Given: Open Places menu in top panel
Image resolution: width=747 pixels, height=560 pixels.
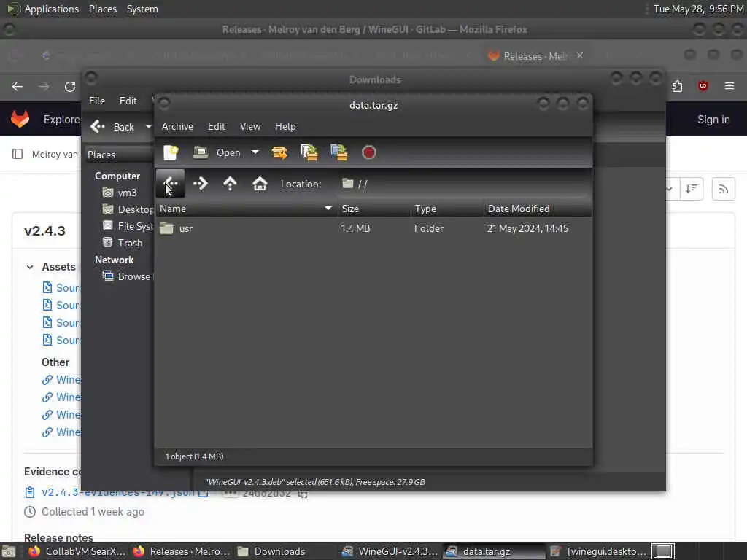Looking at the screenshot, I should pyautogui.click(x=103, y=9).
